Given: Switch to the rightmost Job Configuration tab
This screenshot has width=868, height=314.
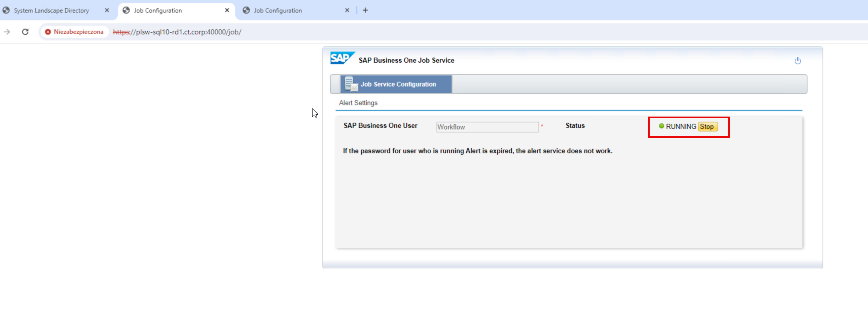Looking at the screenshot, I should (x=278, y=10).
